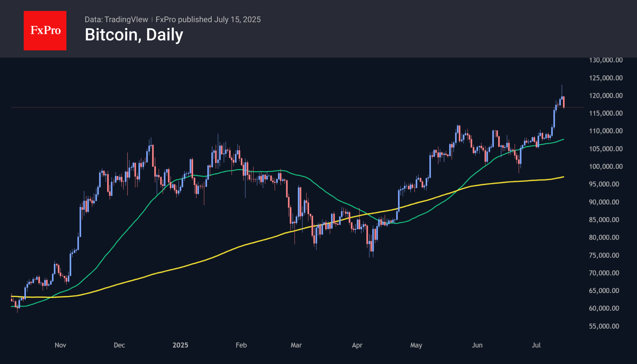Select the 55,000.00 price axis label

click(604, 326)
